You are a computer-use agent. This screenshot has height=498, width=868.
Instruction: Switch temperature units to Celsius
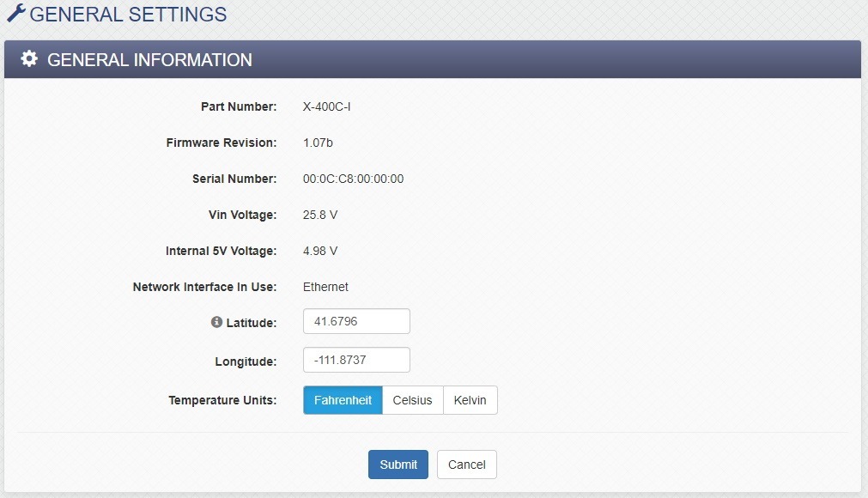coord(412,400)
